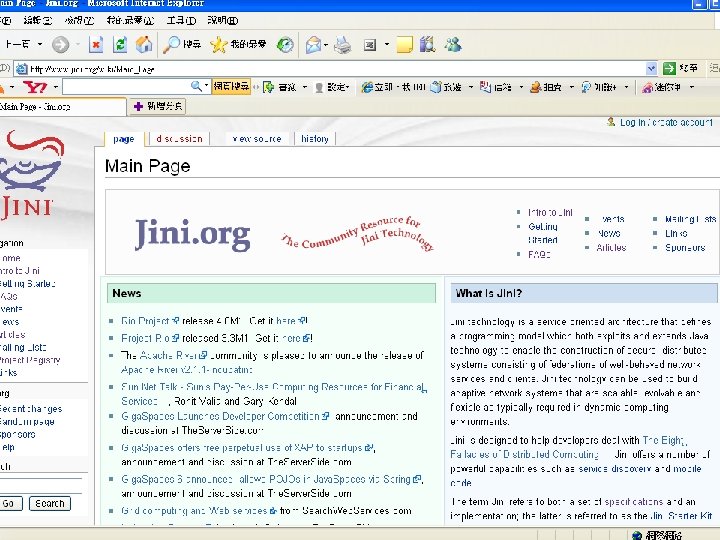This screenshot has width=720, height=540.
Task: Click the Mail envelope icon
Action: [x=313, y=45]
